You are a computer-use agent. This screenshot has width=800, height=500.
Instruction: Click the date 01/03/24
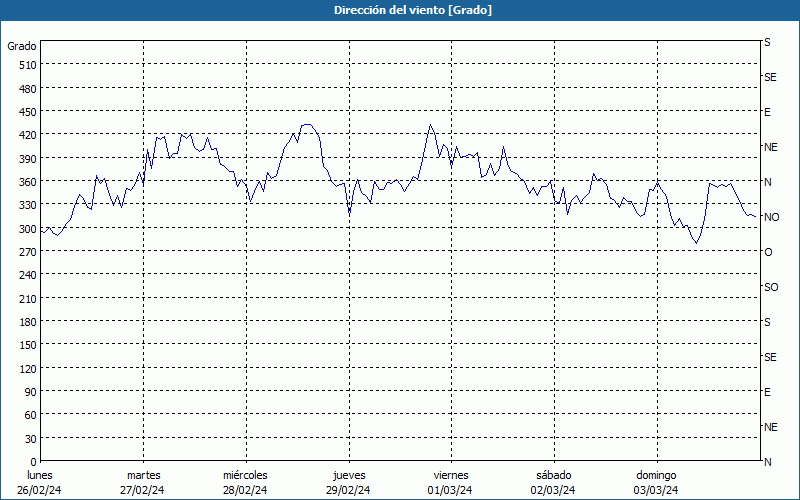tap(450, 491)
